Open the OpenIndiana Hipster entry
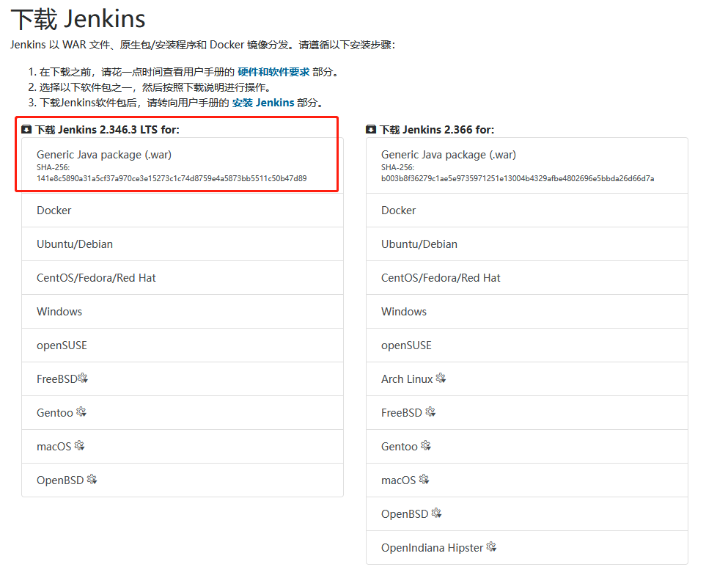 pyautogui.click(x=527, y=548)
